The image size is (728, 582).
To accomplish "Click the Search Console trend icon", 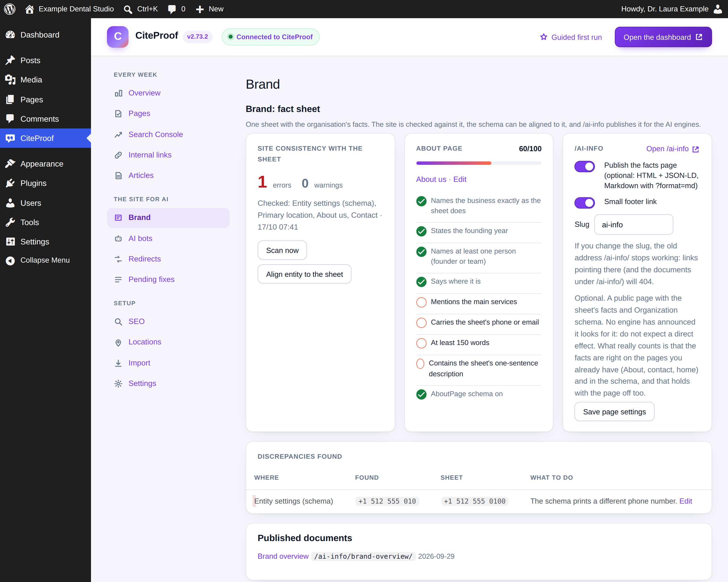I will pos(118,135).
